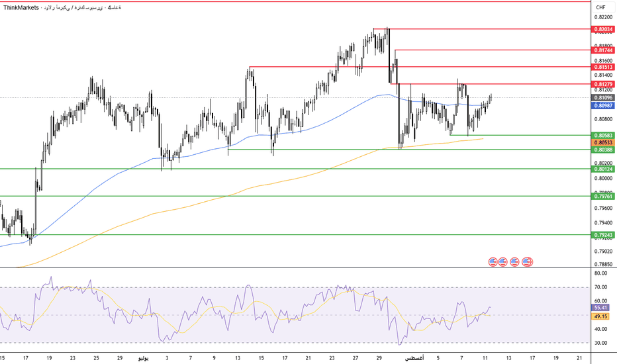Click the 0.80800 price axis tick

pyautogui.click(x=603, y=119)
